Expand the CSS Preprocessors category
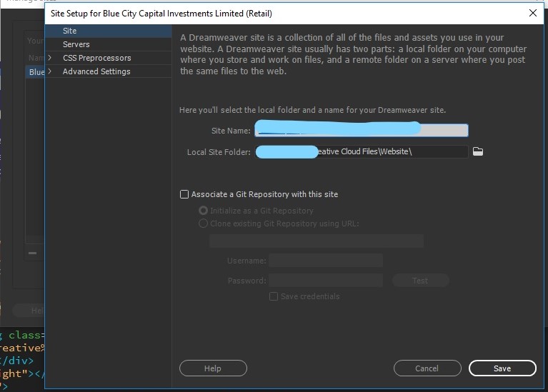The width and height of the screenshot is (548, 392). tap(49, 58)
